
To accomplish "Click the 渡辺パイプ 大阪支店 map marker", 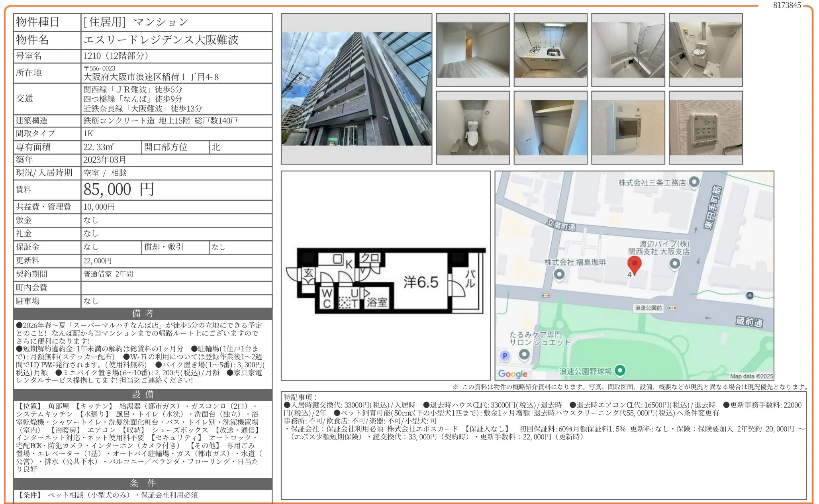I will (674, 263).
